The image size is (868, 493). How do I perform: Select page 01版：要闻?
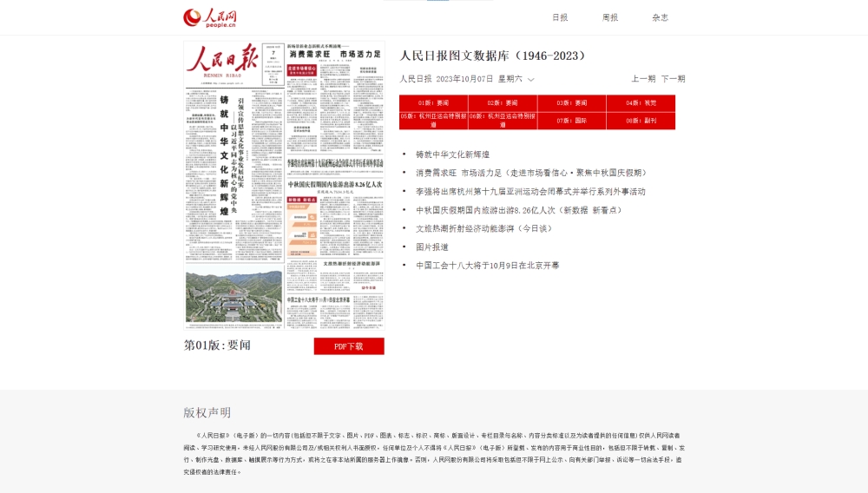click(433, 103)
